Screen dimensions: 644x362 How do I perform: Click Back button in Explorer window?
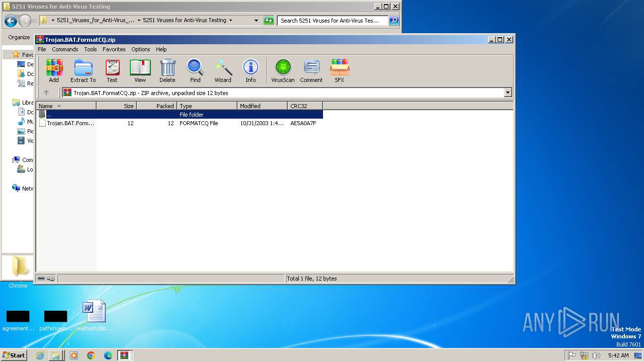tap(11, 21)
